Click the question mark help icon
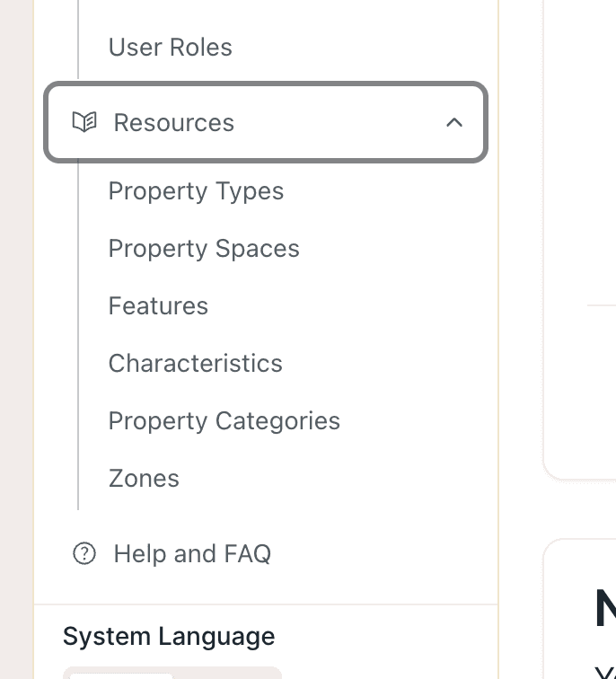This screenshot has width=616, height=679. click(84, 553)
